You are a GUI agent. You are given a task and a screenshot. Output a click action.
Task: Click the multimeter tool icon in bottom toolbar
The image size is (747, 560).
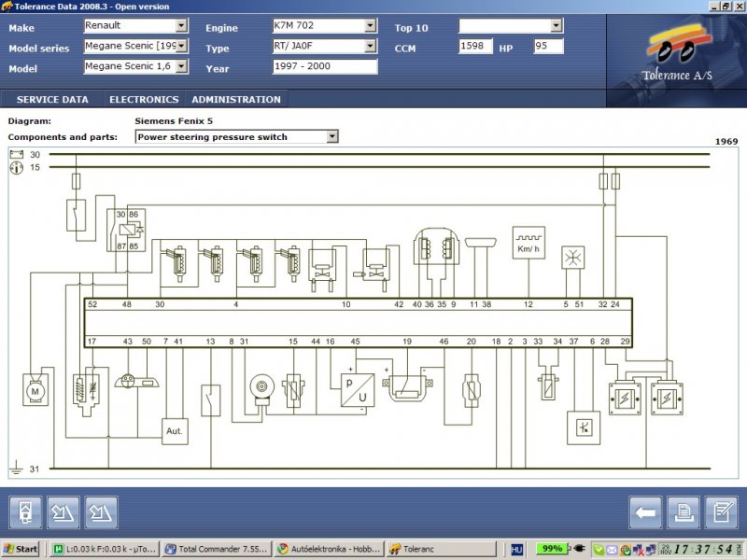25,512
